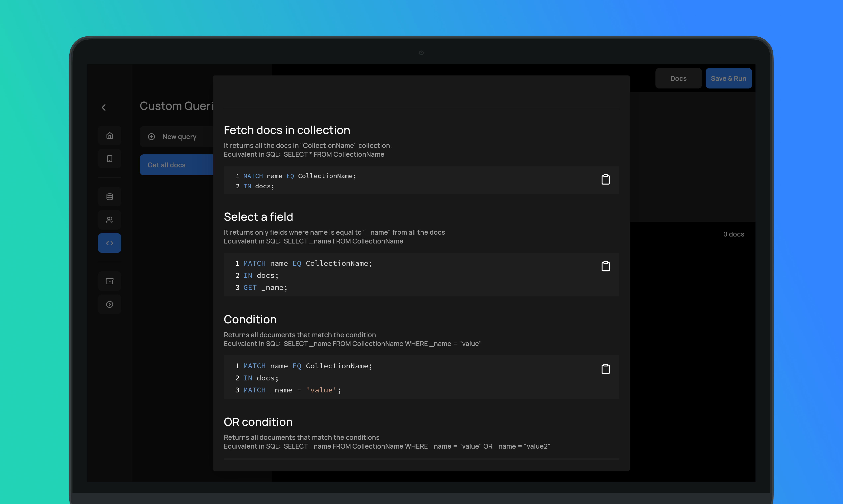
Task: Click the Fetch docs code block body
Action: (421, 180)
